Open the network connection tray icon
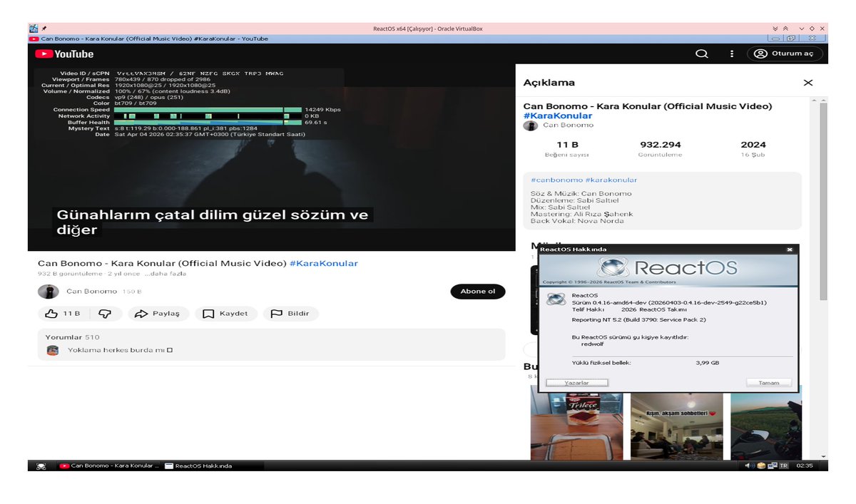Screen dimensions: 856x504 click(771, 466)
